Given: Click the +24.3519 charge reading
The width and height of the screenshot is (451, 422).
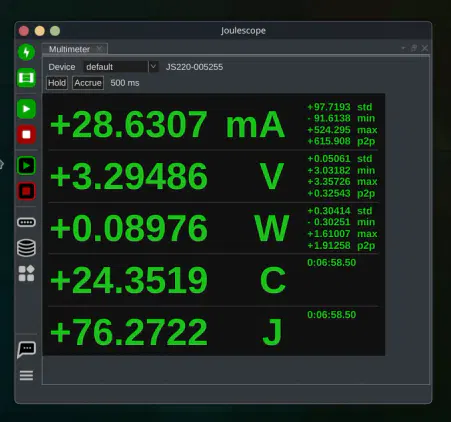Looking at the screenshot, I should point(129,280).
